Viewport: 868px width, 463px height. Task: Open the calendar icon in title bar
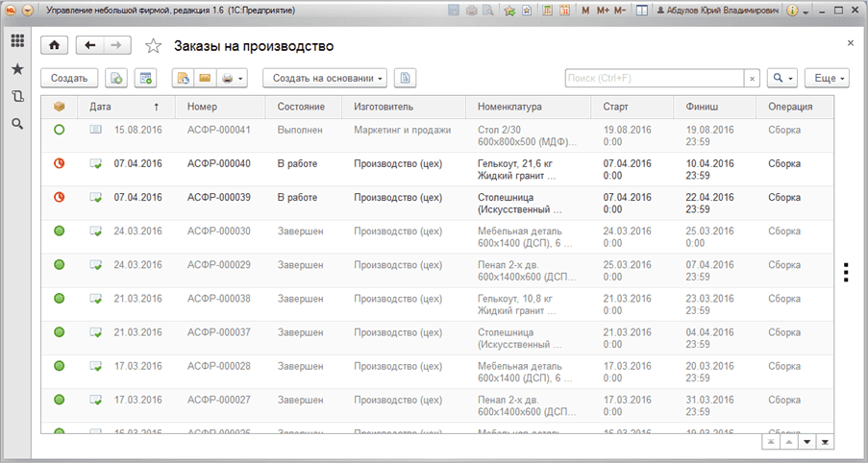tap(565, 10)
